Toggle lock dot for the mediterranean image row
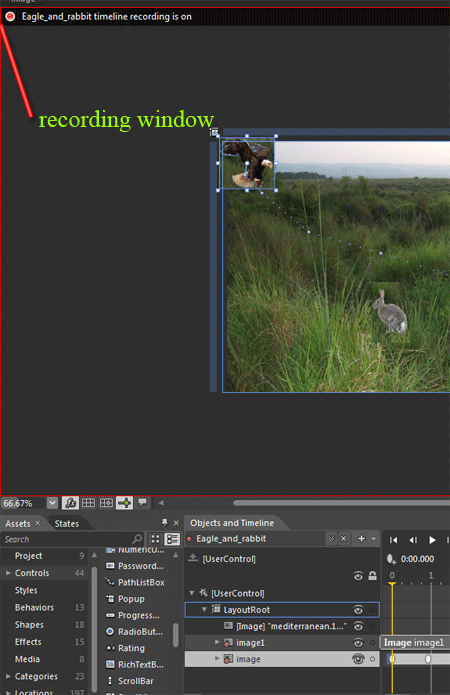 372,626
